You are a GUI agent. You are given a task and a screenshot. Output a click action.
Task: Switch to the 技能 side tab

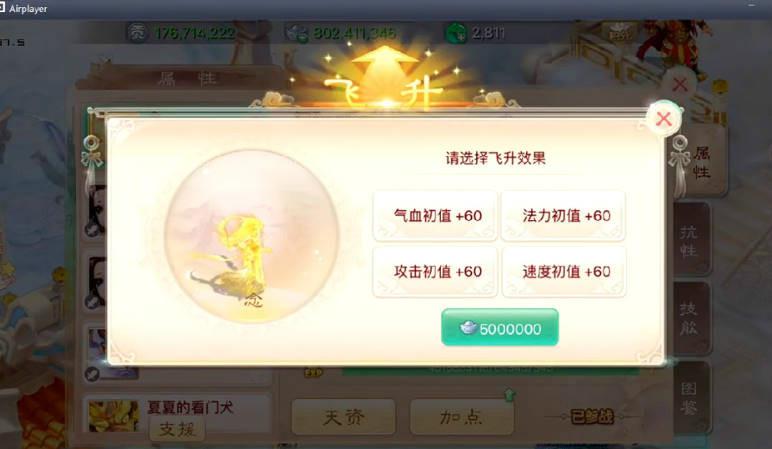(690, 318)
